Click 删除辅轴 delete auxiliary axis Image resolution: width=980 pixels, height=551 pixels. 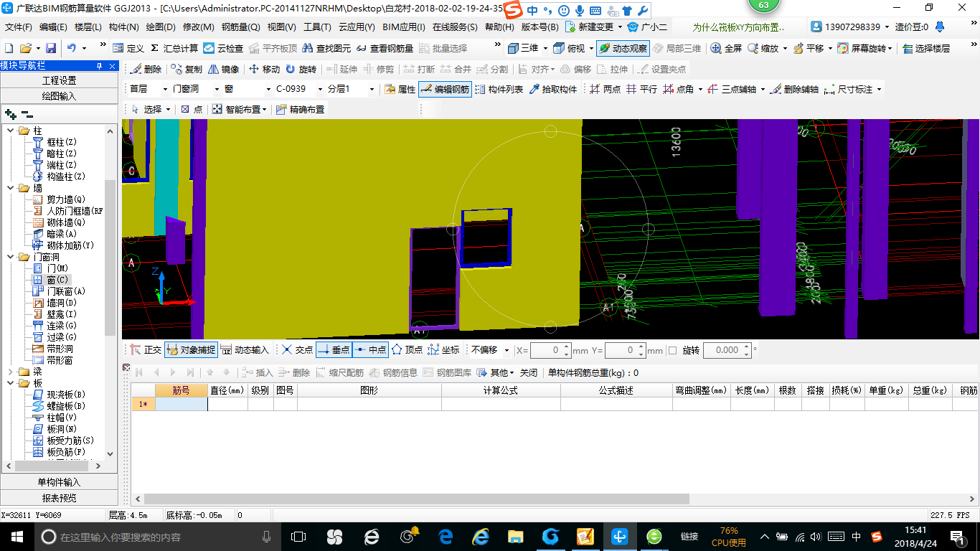pyautogui.click(x=794, y=89)
